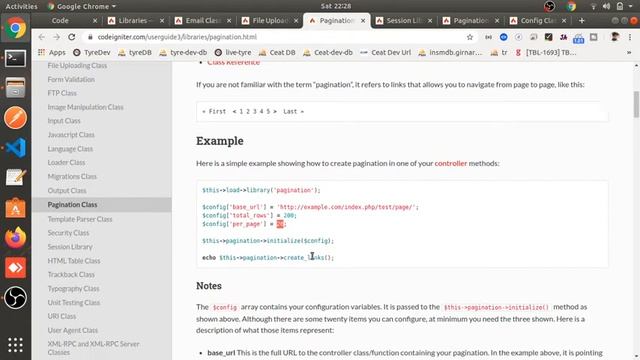Show all applications grid
The image size is (640, 360).
pyautogui.click(x=16, y=345)
